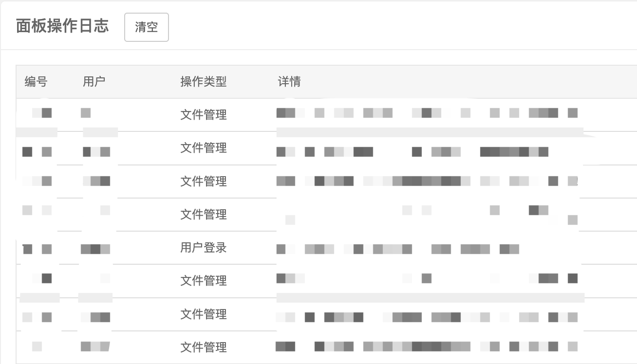Select the 用户登录 operation type cell
Viewport: 637px width, 364px height.
pyautogui.click(x=204, y=248)
